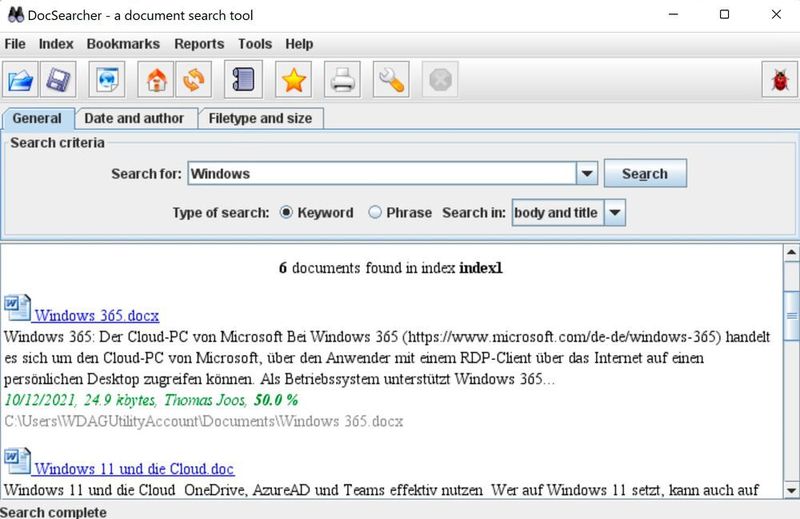Viewport: 800px width, 519px height.
Task: Click the open web page globe icon
Action: point(107,80)
